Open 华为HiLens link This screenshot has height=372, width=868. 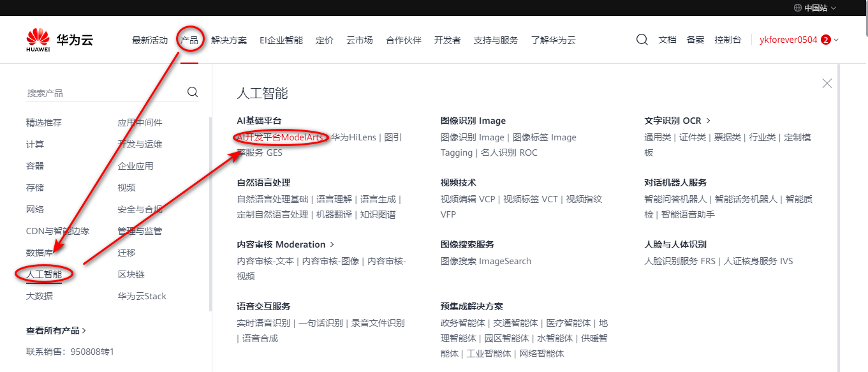coord(354,137)
